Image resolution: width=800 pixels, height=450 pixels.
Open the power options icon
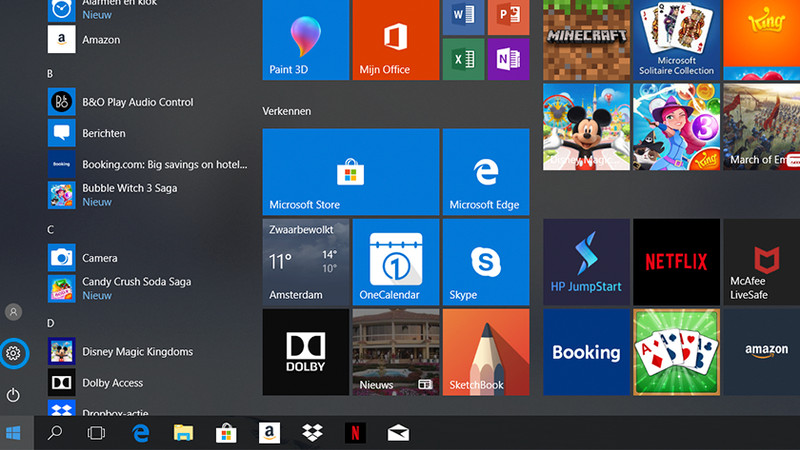pos(13,395)
